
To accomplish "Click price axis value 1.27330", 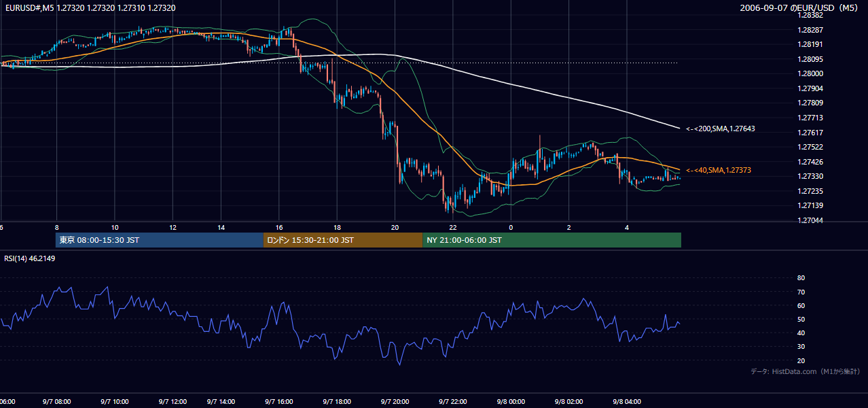I will coord(810,176).
